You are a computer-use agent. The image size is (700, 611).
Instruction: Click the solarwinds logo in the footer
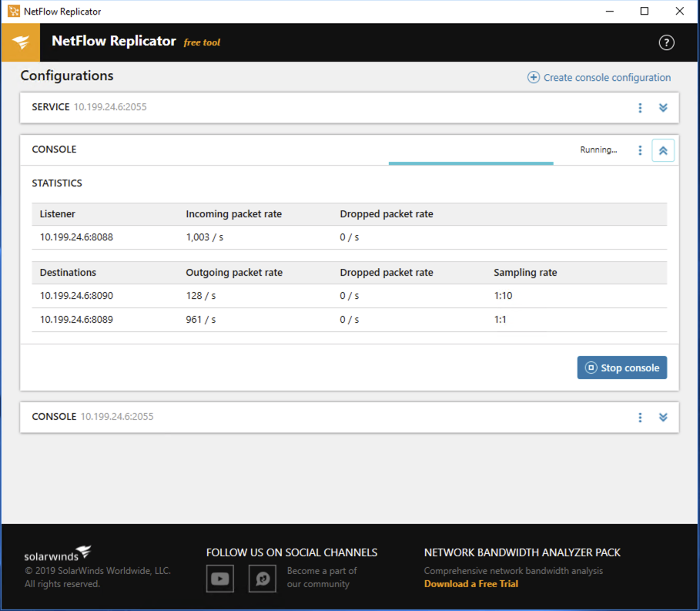[58, 553]
